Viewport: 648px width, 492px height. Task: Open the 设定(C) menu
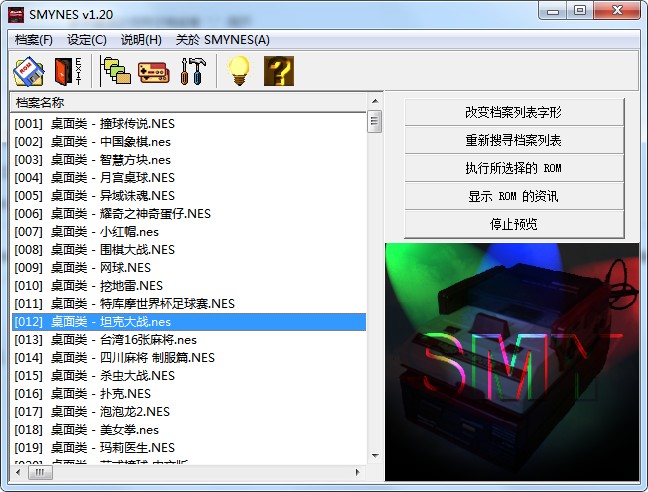click(87, 40)
